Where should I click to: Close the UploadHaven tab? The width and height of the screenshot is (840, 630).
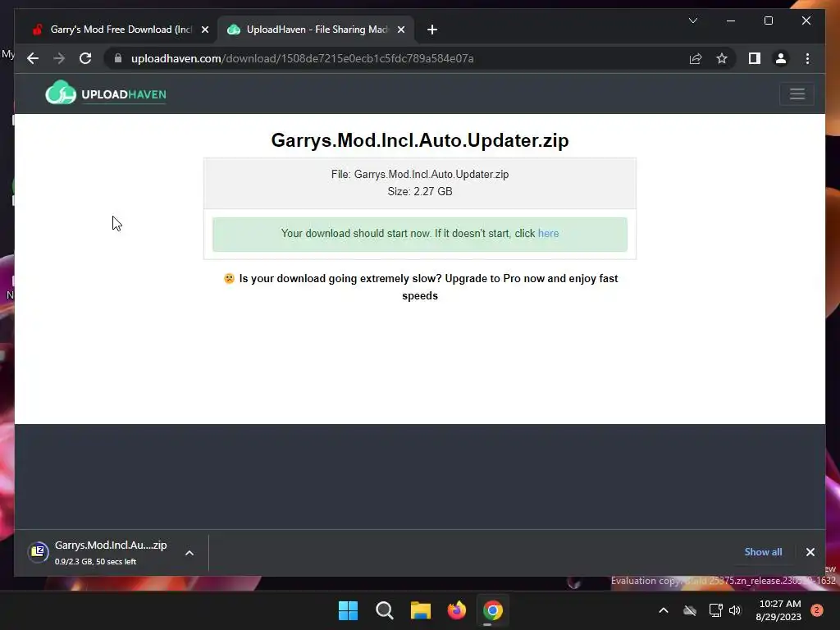click(x=400, y=30)
